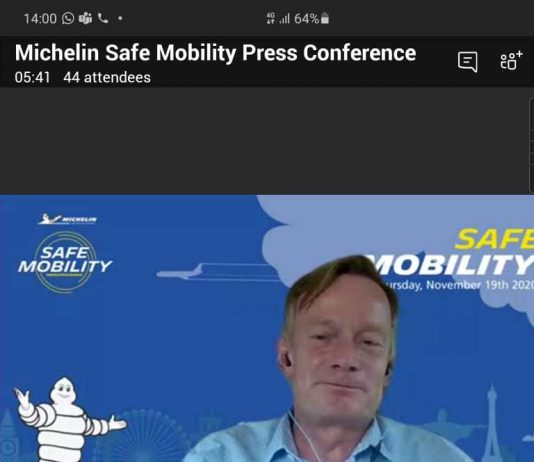Tap the add participants icon

[511, 61]
